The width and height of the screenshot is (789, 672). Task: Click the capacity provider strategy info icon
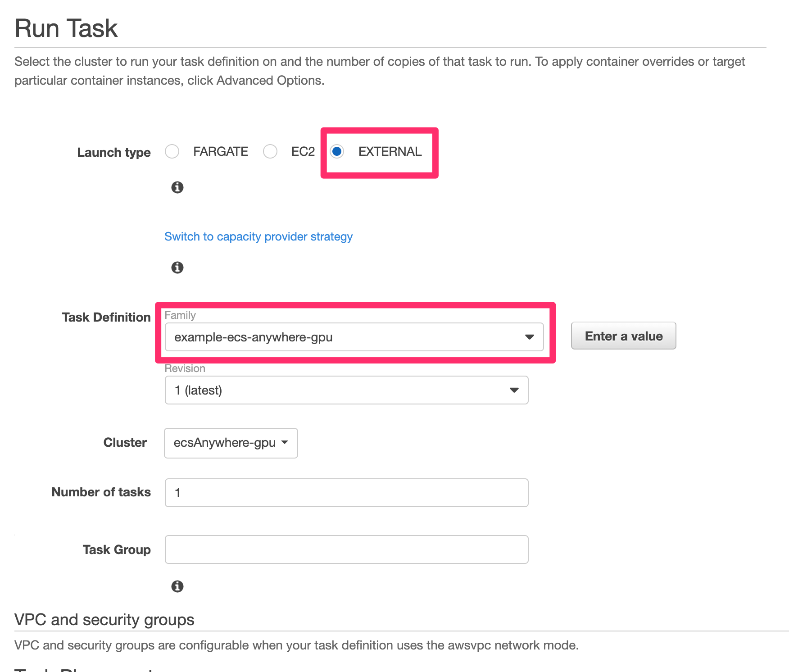click(177, 267)
